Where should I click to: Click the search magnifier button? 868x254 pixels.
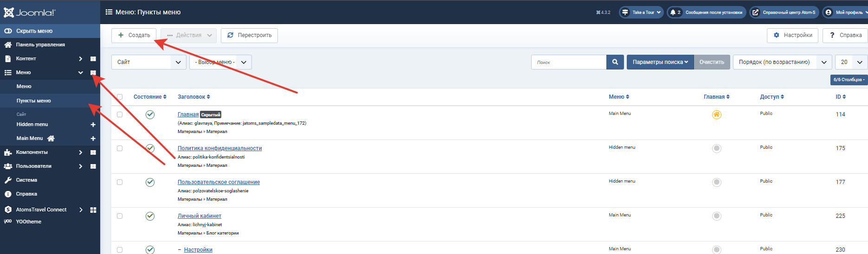click(x=615, y=62)
